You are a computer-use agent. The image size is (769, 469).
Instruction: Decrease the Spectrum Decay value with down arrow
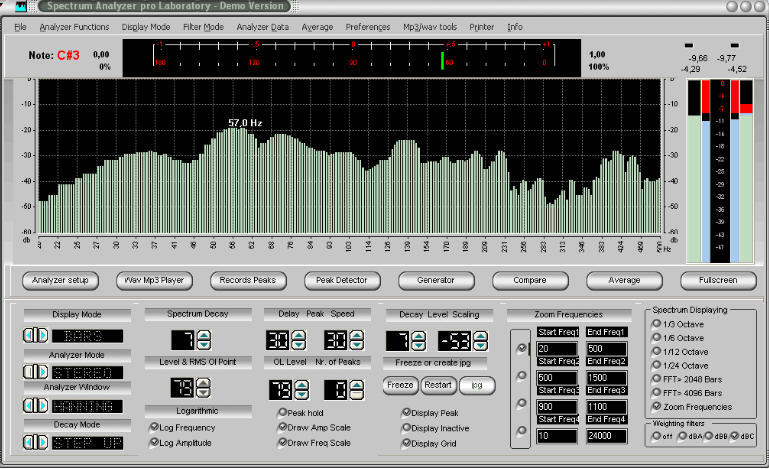(x=204, y=344)
